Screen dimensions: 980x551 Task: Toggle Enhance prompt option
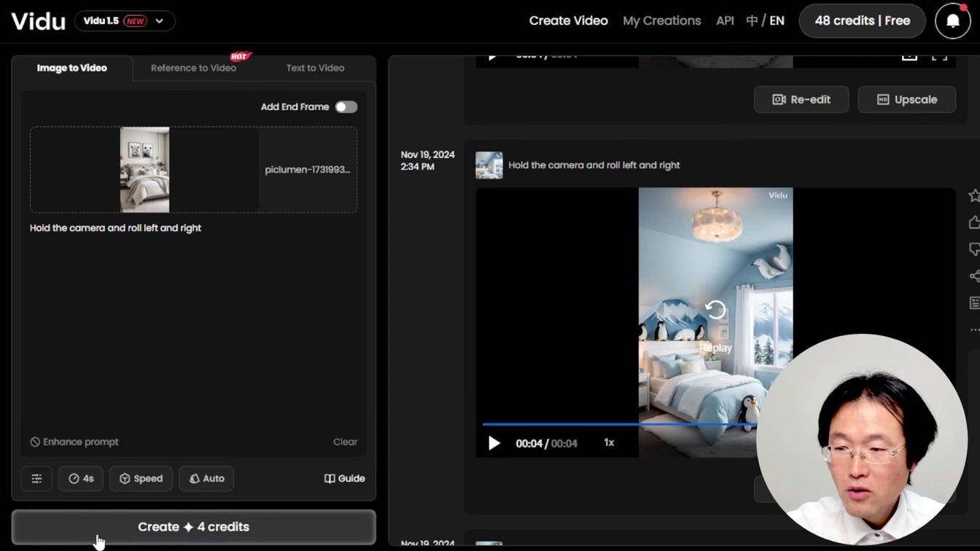(x=74, y=442)
